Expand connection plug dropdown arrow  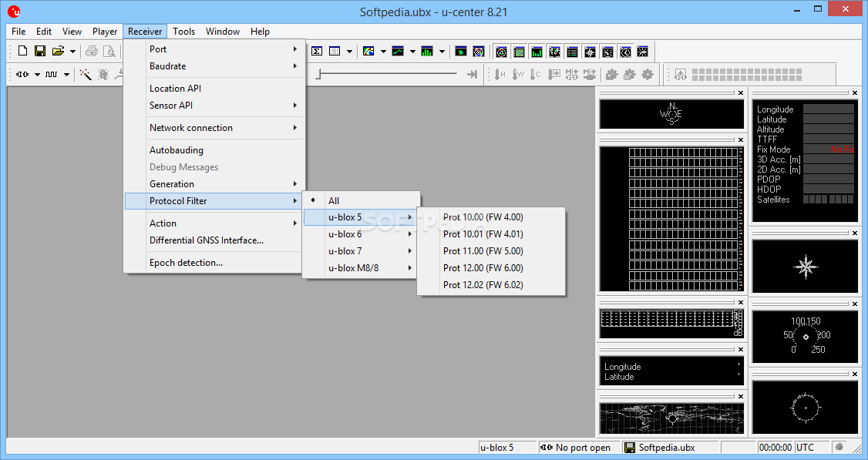point(37,74)
